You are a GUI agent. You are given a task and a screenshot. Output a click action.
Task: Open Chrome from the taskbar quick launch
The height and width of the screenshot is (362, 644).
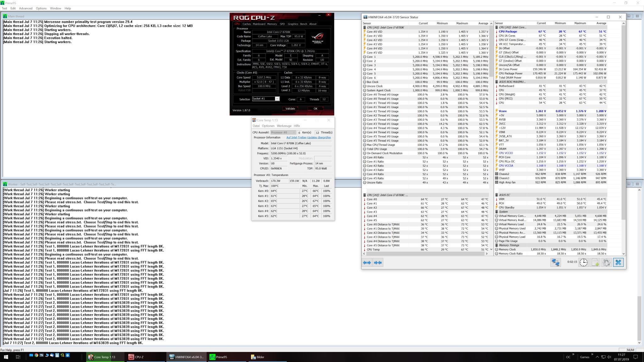tap(36, 355)
